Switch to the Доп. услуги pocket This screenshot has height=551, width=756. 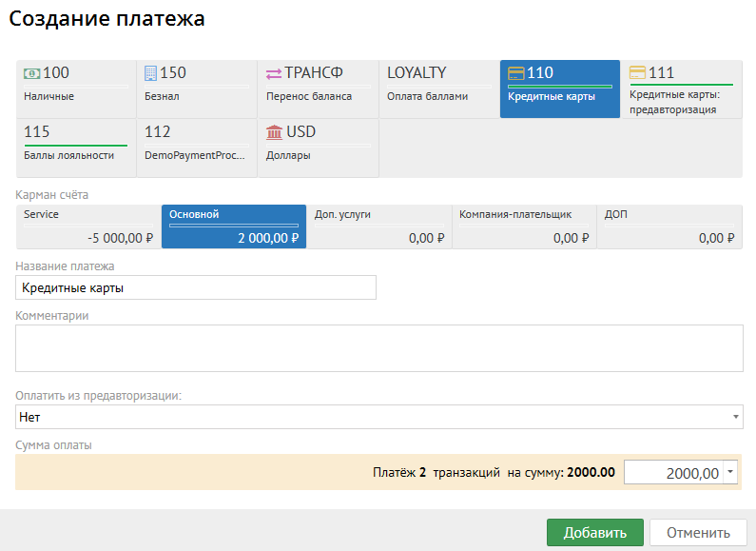click(x=378, y=227)
